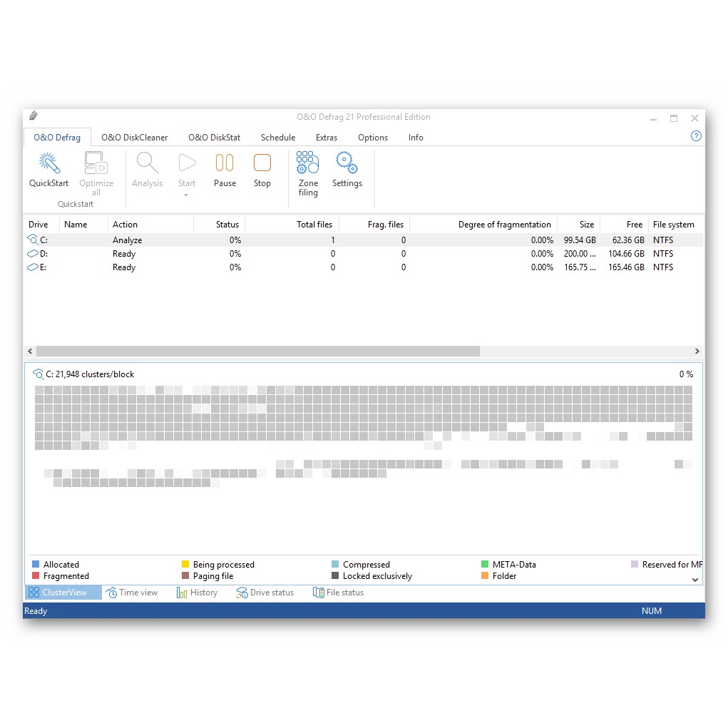Click the blue Allocated legend swatch
The width and height of the screenshot is (728, 728).
[x=36, y=564]
